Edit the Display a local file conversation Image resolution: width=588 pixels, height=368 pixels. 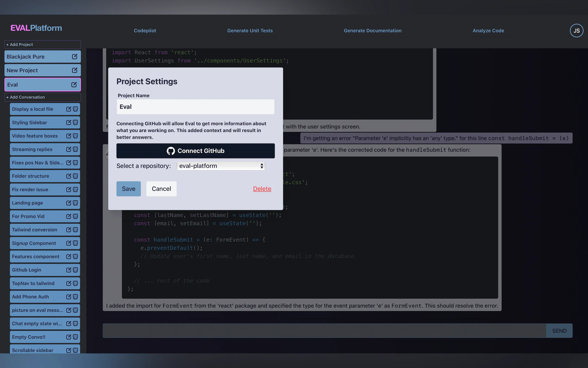69,109
